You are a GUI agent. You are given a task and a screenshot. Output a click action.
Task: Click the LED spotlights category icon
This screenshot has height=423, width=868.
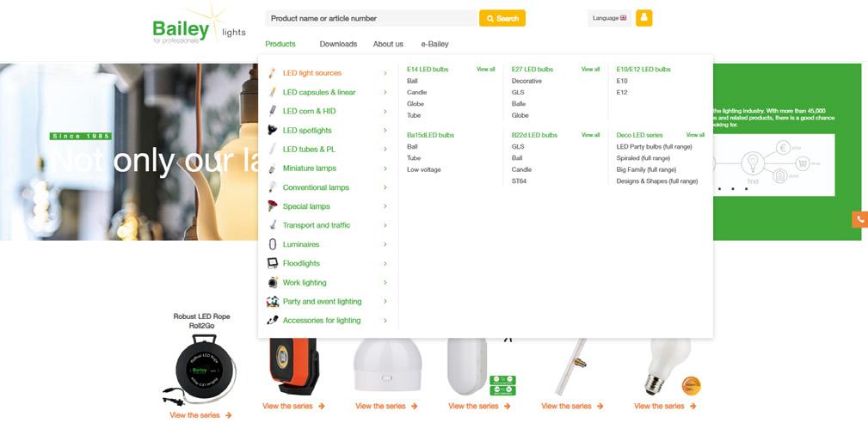coord(273,130)
